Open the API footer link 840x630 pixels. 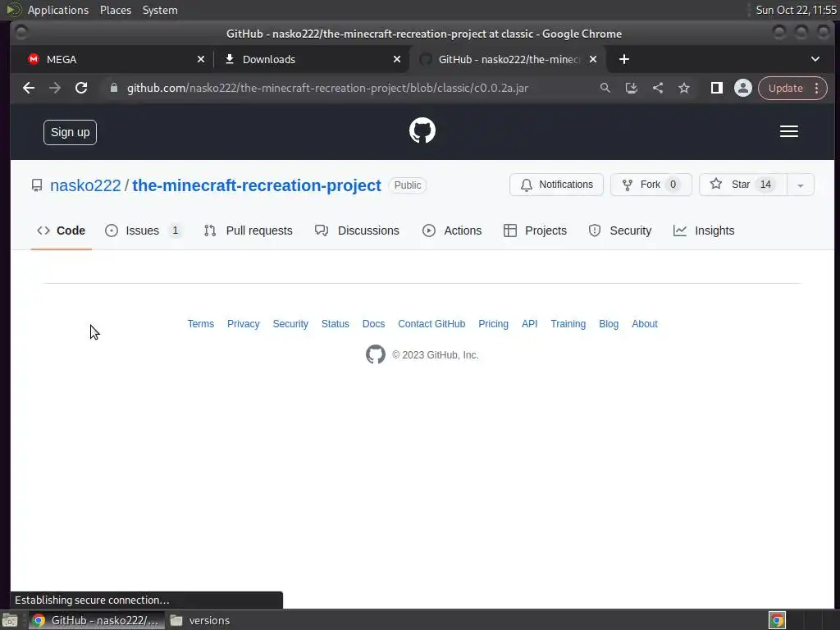tap(529, 324)
